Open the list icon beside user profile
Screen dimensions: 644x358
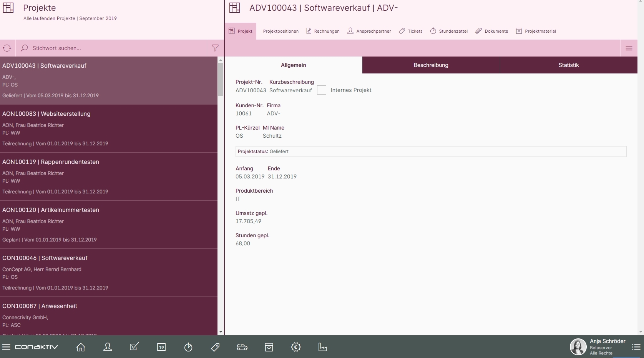pyautogui.click(x=636, y=347)
